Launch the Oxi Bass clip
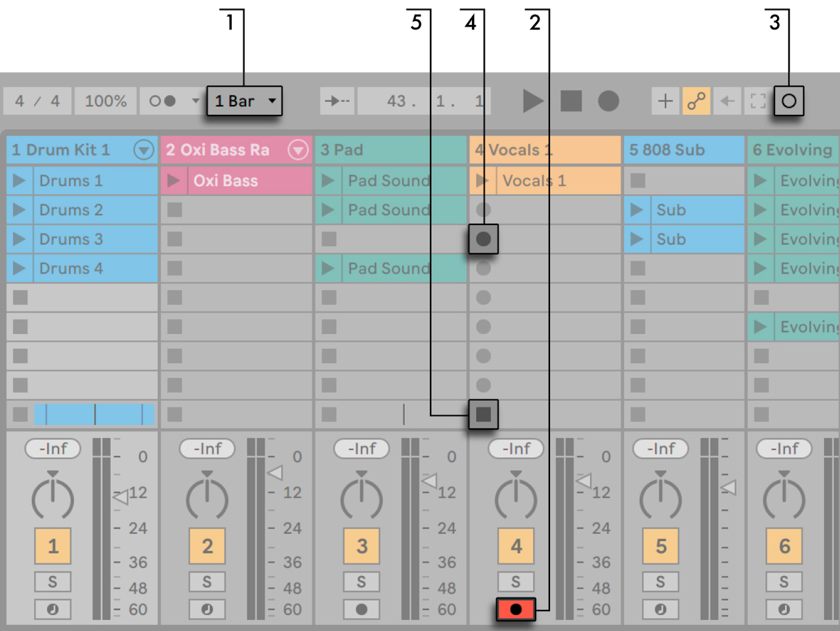Image resolution: width=840 pixels, height=631 pixels. pyautogui.click(x=173, y=180)
